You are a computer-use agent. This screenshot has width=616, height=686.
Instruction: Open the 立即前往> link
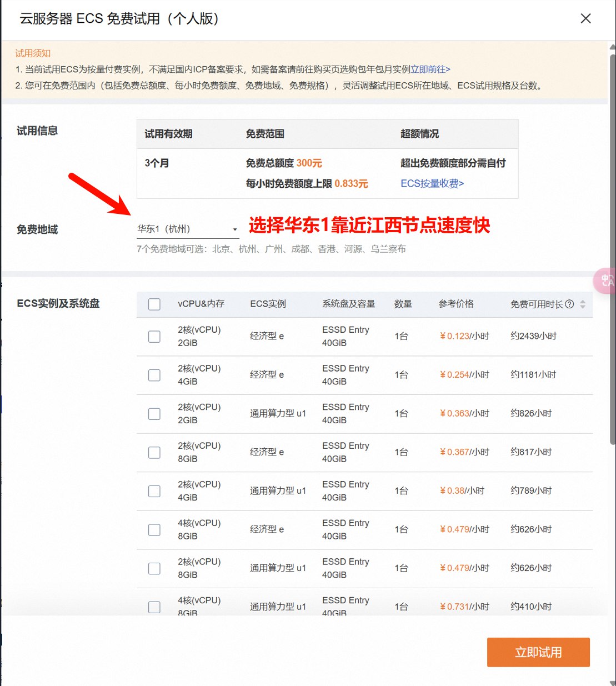pos(430,69)
